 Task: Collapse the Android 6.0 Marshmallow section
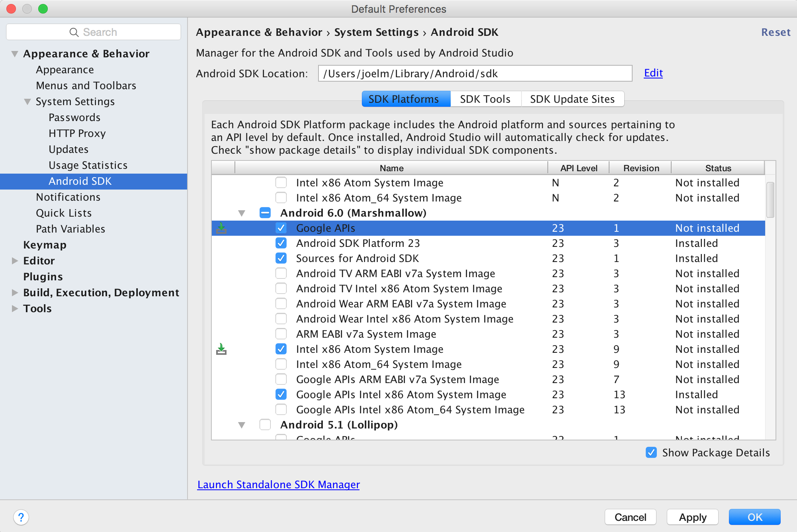coord(242,213)
